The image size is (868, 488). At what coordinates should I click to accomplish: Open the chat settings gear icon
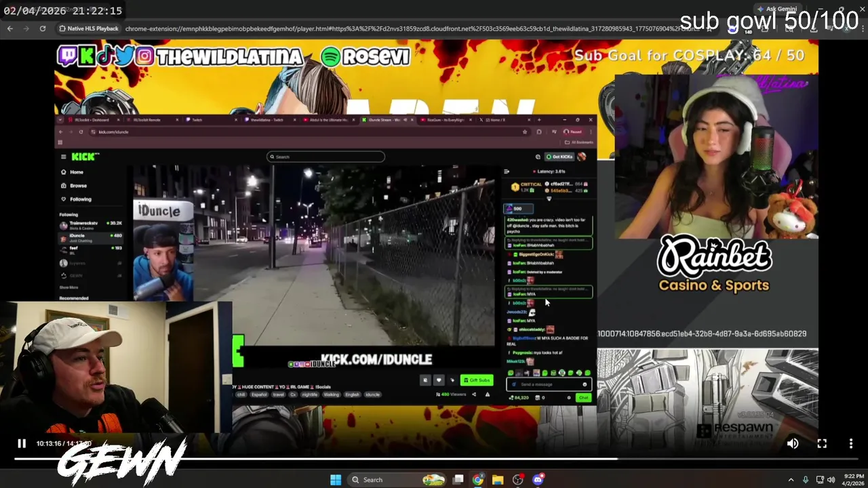tap(569, 398)
